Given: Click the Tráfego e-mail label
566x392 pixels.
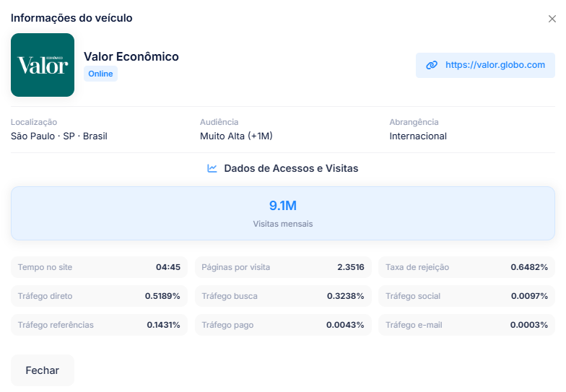Looking at the screenshot, I should [414, 325].
